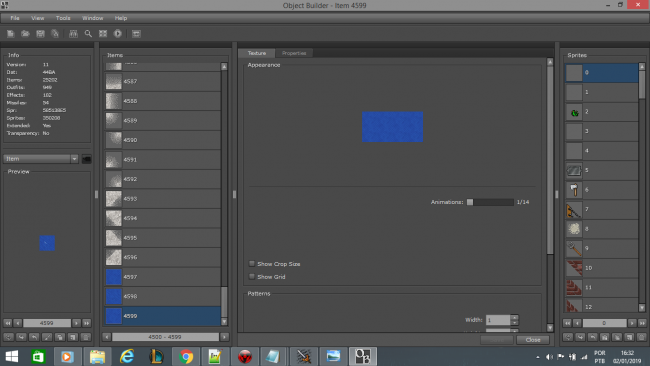Image resolution: width=650 pixels, height=366 pixels.
Task: Click the first icon below Sprites list
Action: (x=568, y=337)
